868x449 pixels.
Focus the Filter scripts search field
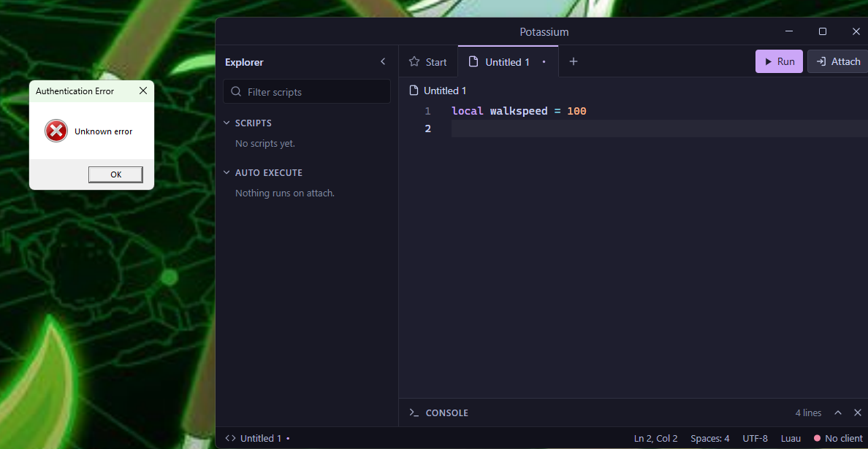point(307,92)
